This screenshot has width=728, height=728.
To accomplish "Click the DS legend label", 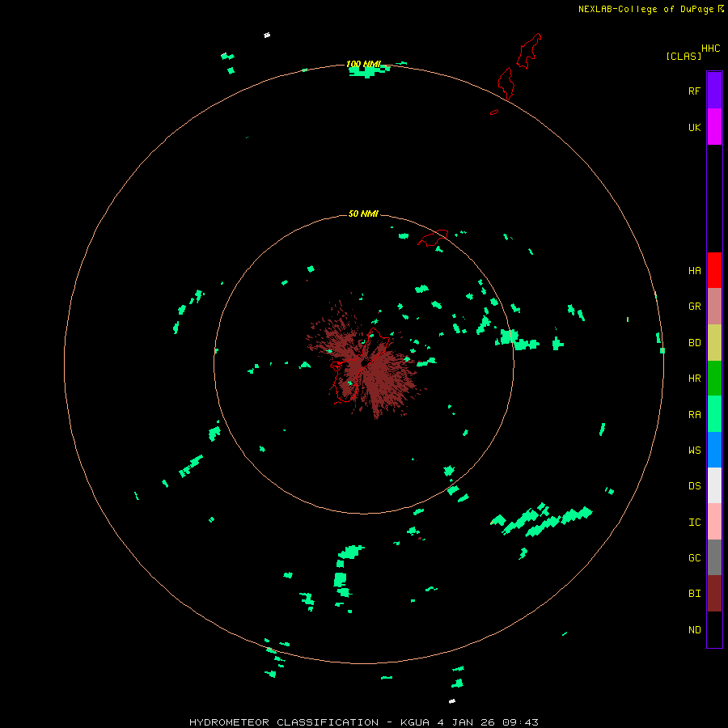I will click(694, 486).
